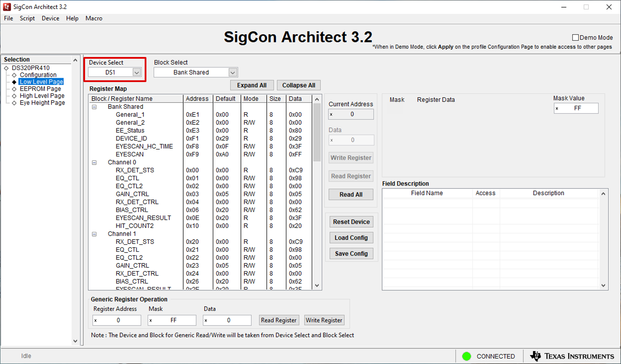
Task: Click the Register Address input field
Action: [117, 320]
